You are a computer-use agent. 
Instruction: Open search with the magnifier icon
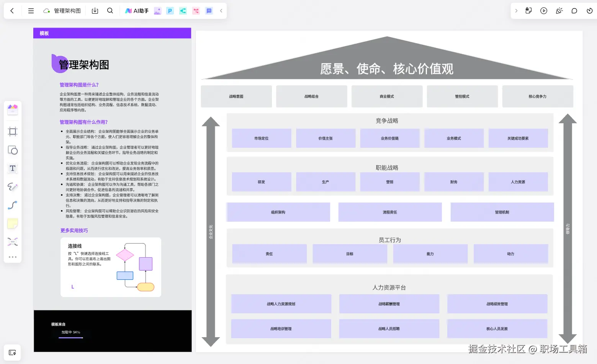[110, 11]
